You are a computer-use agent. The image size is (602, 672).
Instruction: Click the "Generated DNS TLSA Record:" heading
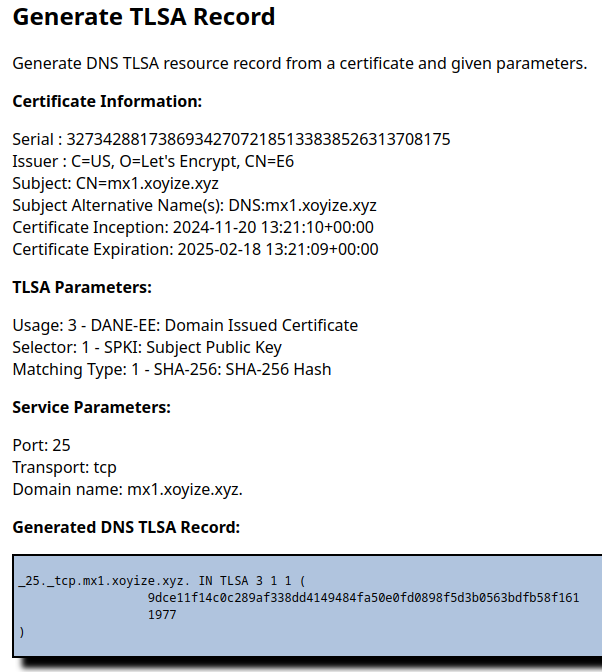point(126,527)
